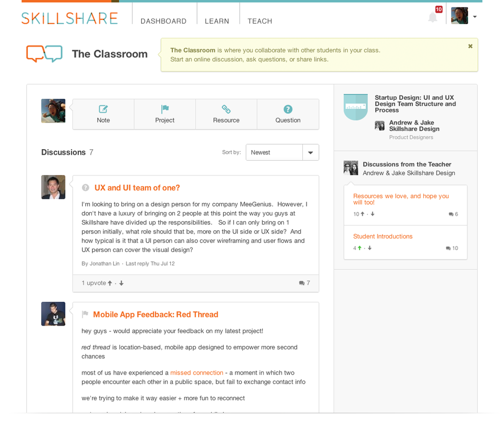Image resolution: width=504 pixels, height=431 pixels.
Task: Open 'Mobile App Feedback: Red Thread' discussion
Action: point(156,315)
